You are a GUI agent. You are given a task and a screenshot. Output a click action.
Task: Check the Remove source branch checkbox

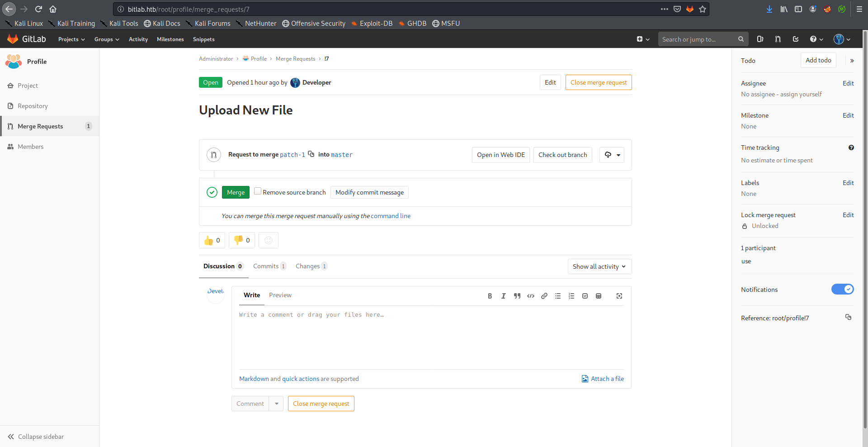coord(258,191)
